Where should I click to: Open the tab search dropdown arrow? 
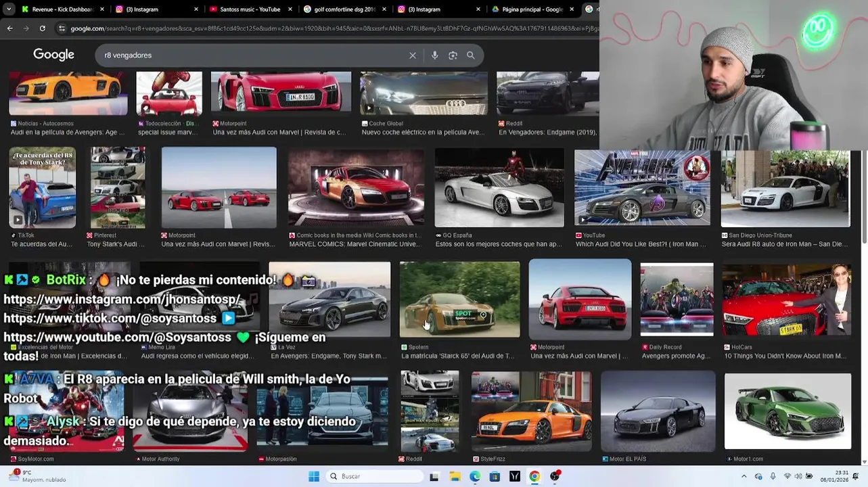9,9
